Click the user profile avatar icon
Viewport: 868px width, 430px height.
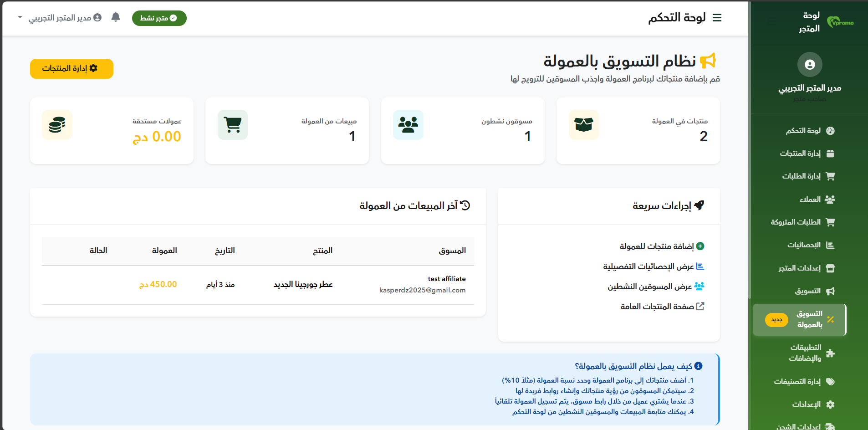coord(98,17)
